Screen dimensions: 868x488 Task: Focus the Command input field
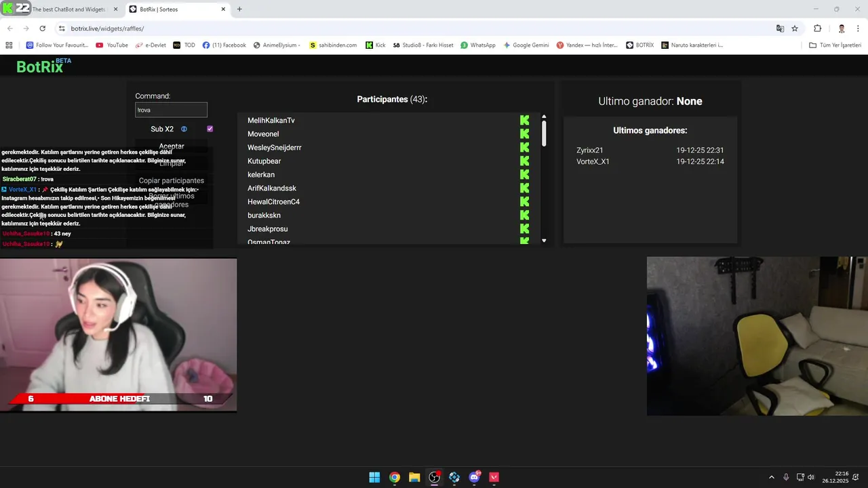coord(171,110)
